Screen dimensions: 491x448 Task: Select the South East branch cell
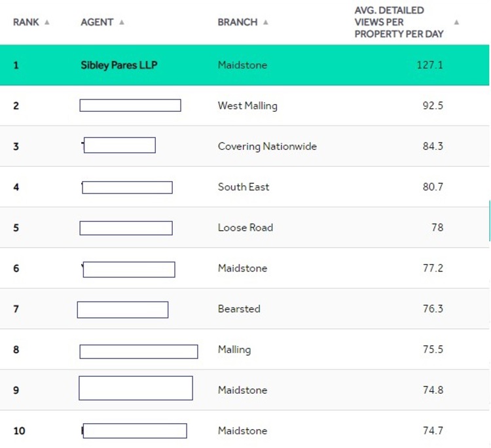244,187
